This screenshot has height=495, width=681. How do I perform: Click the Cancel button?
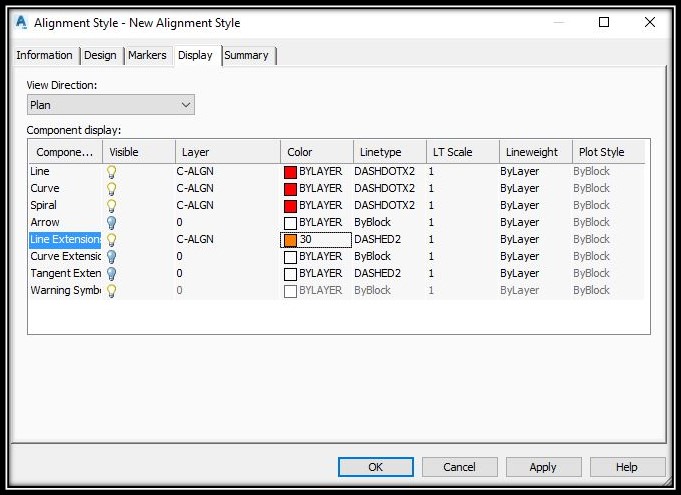pyautogui.click(x=460, y=467)
